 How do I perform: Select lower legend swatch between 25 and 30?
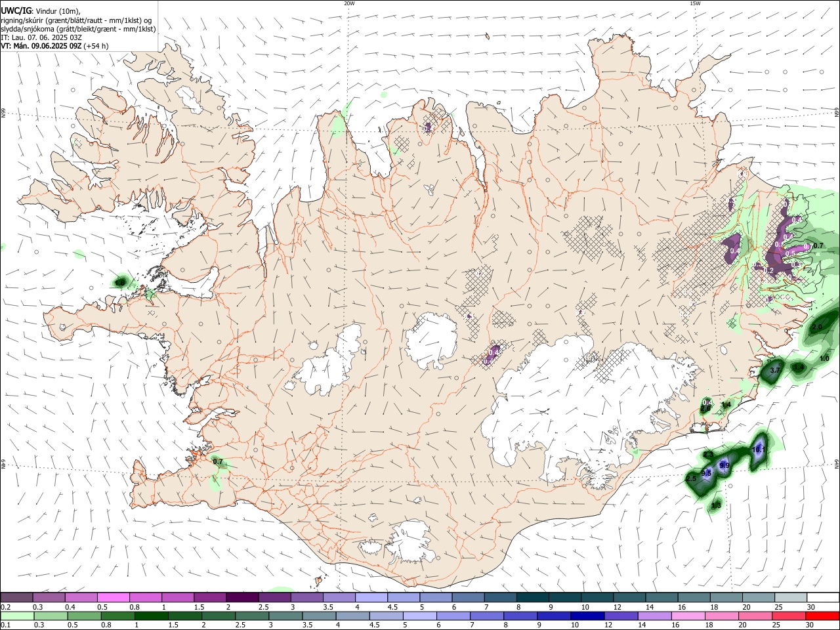tap(790, 616)
